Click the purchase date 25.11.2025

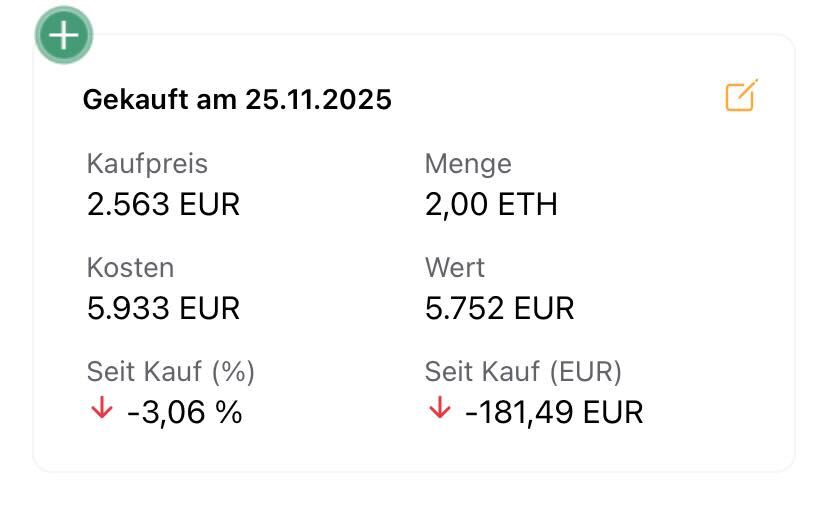[318, 100]
